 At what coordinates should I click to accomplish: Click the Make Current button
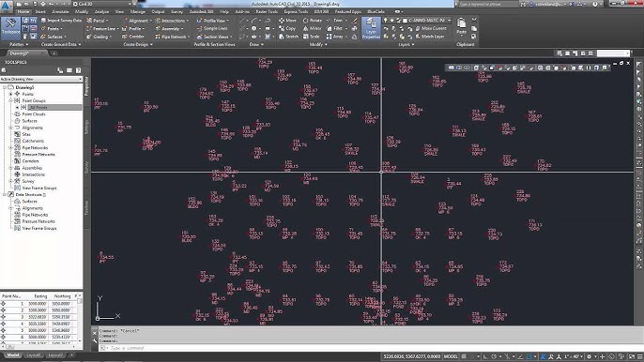point(431,28)
